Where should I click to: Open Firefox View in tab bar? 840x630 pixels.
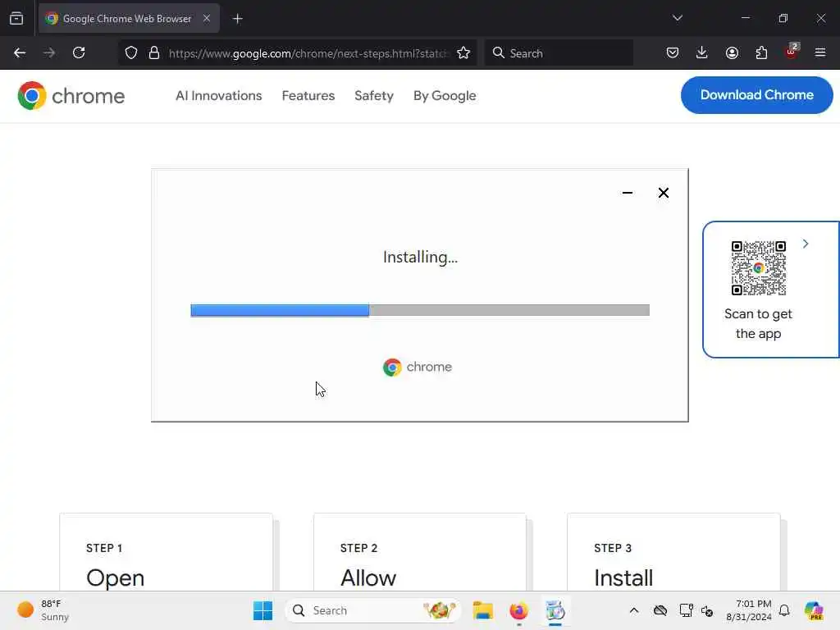pos(16,18)
